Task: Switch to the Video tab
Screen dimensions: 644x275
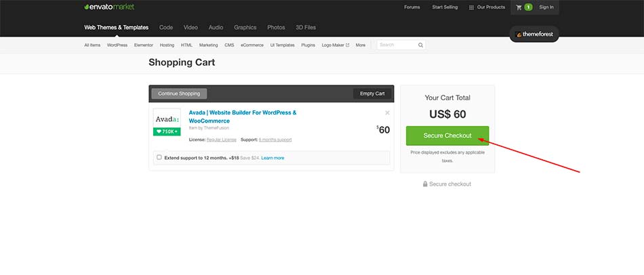Action: point(190,28)
